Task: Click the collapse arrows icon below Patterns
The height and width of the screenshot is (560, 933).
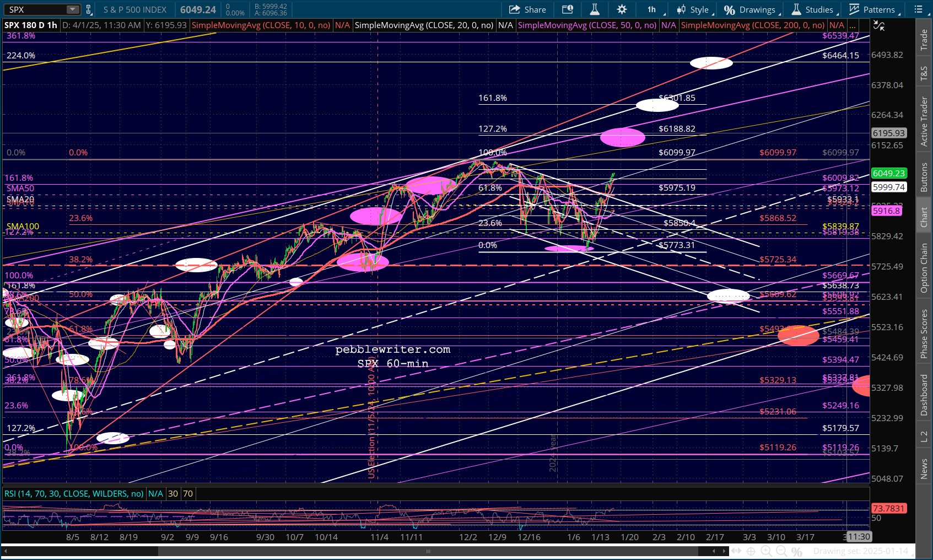Action: click(x=879, y=26)
